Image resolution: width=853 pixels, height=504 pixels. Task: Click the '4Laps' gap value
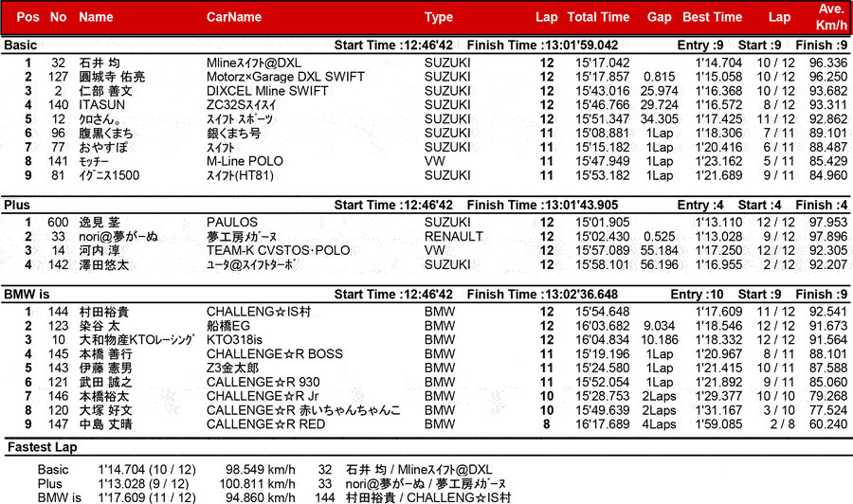(659, 424)
